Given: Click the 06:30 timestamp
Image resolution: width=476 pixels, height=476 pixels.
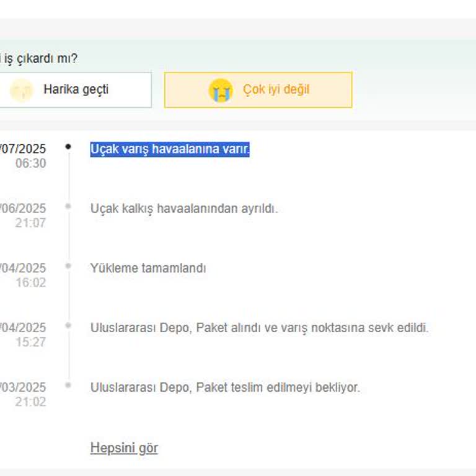Looking at the screenshot, I should [x=30, y=164].
